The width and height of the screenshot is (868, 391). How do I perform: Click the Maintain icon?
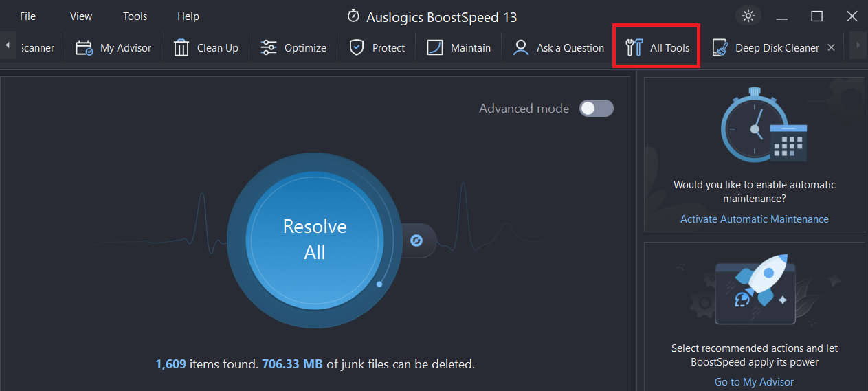(x=435, y=47)
